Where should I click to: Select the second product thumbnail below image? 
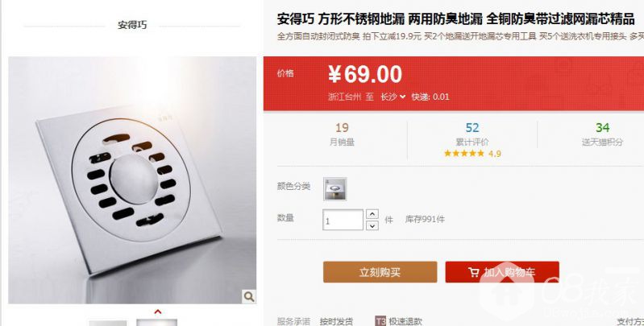click(x=157, y=323)
